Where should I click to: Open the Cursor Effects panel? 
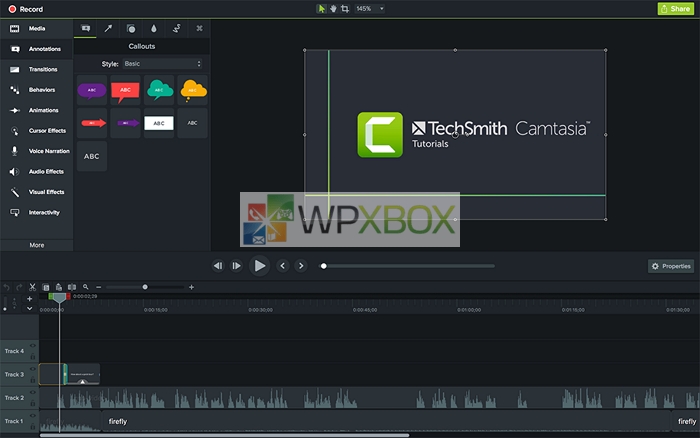click(37, 131)
